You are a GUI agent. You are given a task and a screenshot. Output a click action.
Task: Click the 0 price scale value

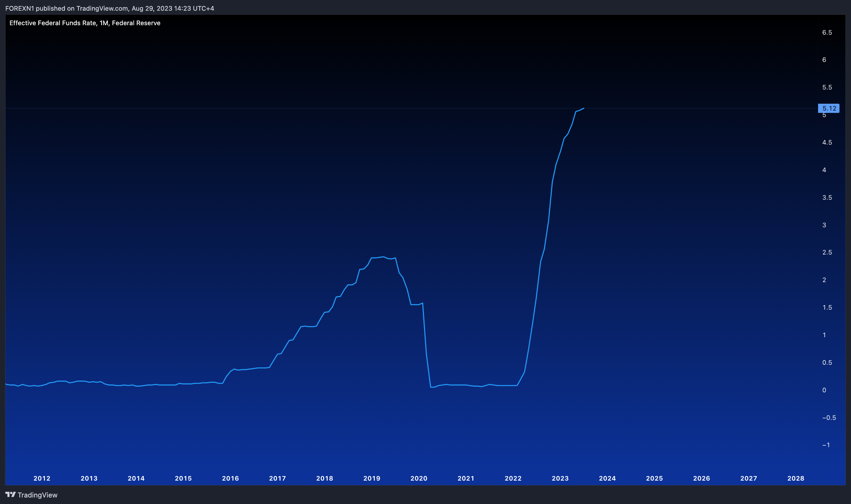point(824,390)
